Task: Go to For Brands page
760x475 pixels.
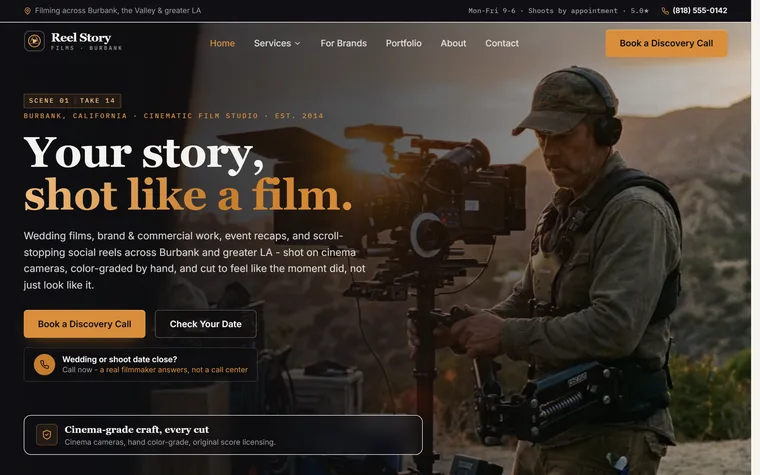Action: 343,43
